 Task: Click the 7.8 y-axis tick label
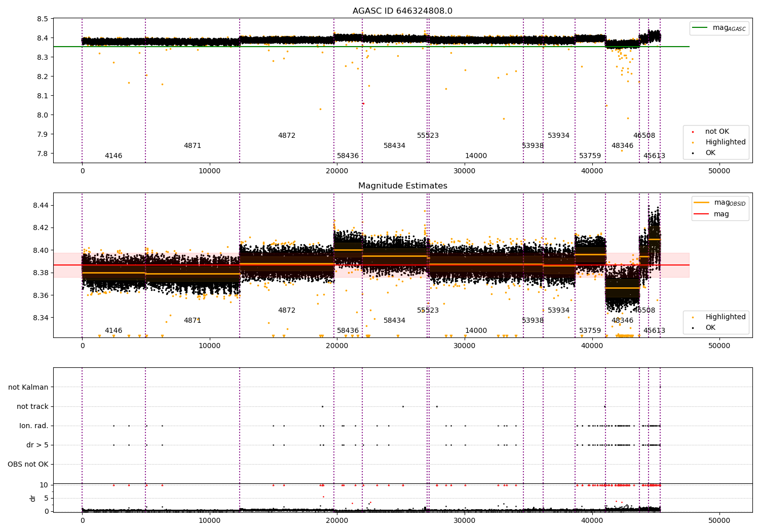(43, 154)
